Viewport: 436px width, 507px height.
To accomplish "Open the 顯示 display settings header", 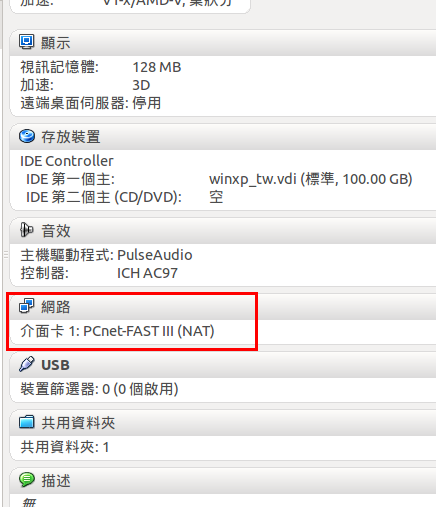I will pyautogui.click(x=55, y=43).
